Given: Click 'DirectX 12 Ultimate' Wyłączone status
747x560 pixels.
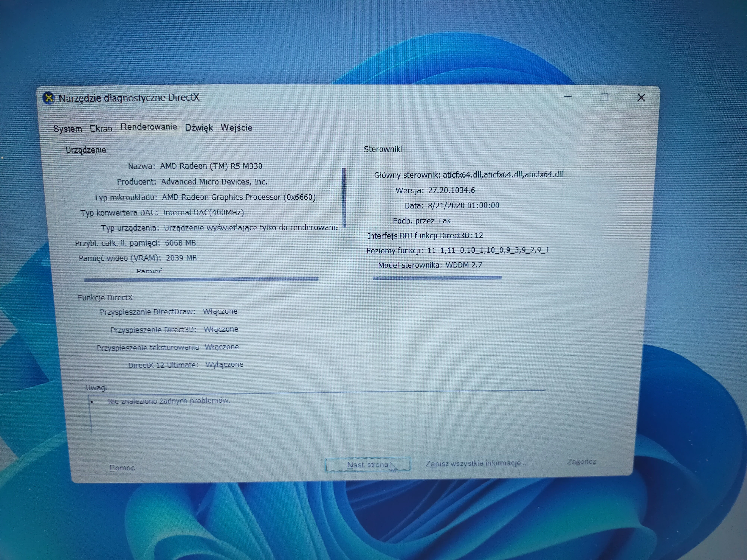Looking at the screenshot, I should (x=224, y=365).
